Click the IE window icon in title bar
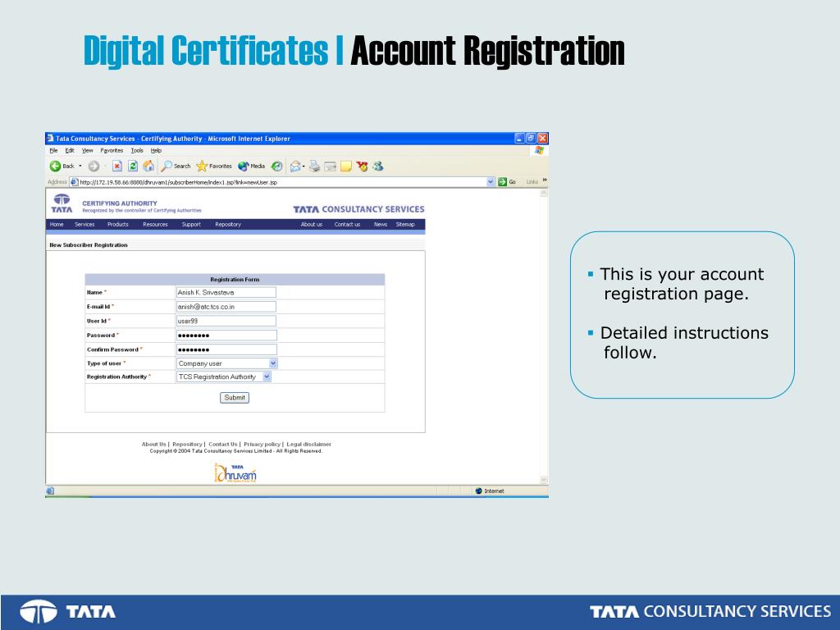The width and height of the screenshot is (840, 630). pos(50,138)
